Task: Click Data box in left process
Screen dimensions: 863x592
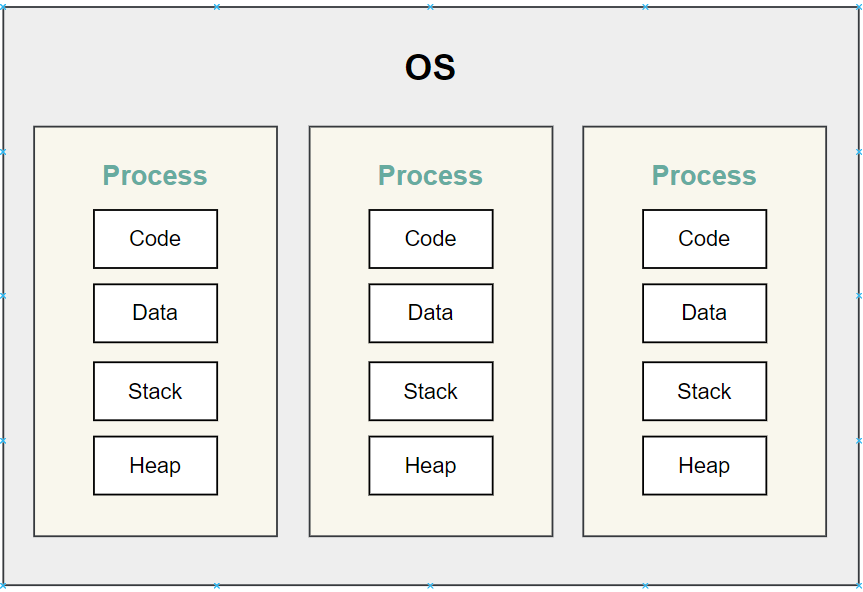Action: point(156,313)
